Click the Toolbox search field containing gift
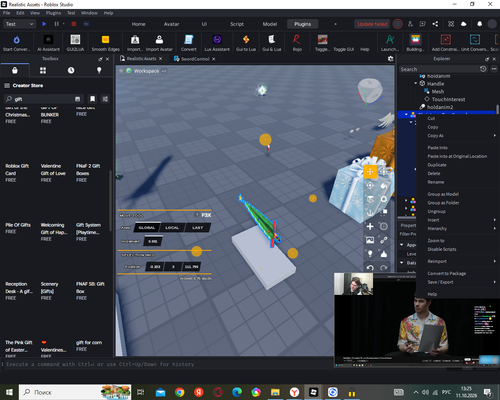Viewport: 500px width, 400px height. (42, 99)
